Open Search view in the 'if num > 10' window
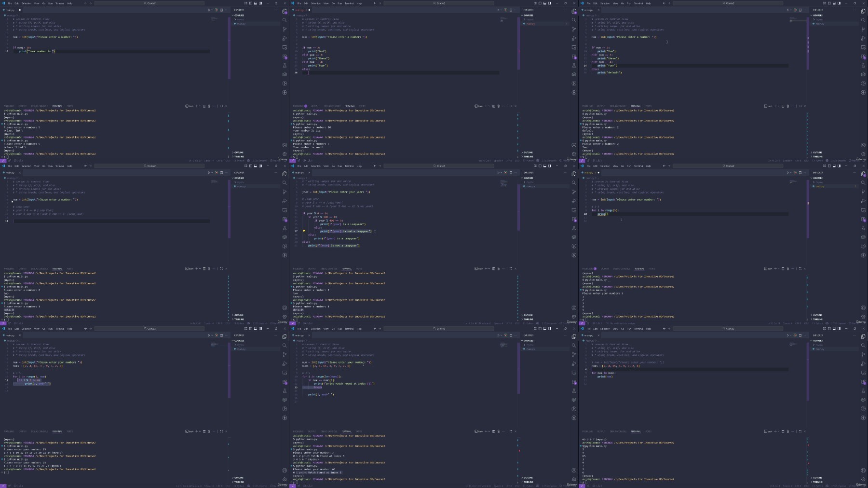 click(x=285, y=20)
